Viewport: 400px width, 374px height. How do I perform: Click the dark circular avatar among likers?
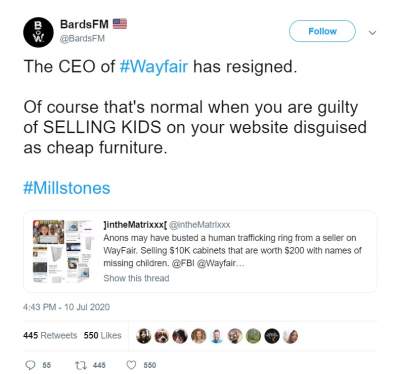pyautogui.click(x=272, y=336)
